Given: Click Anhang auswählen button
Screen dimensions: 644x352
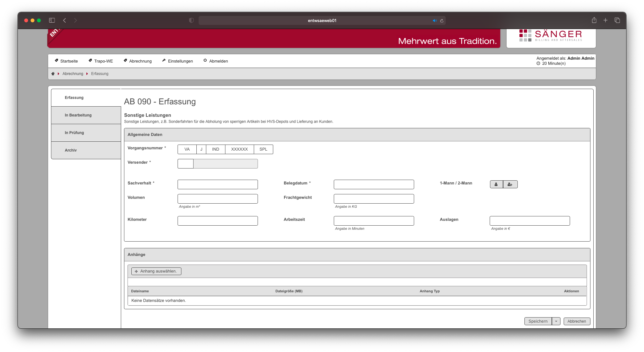Looking at the screenshot, I should pyautogui.click(x=156, y=271).
